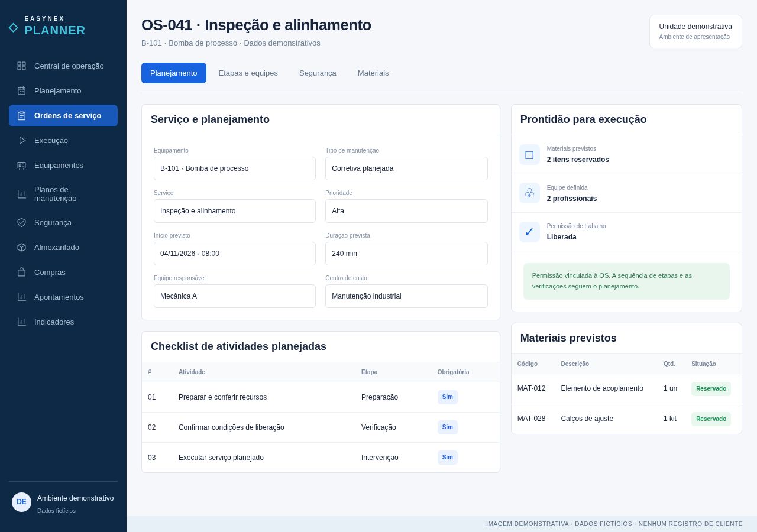Navigate to Indicadores in the sidebar
Image resolution: width=757 pixels, height=532 pixels.
click(63, 322)
